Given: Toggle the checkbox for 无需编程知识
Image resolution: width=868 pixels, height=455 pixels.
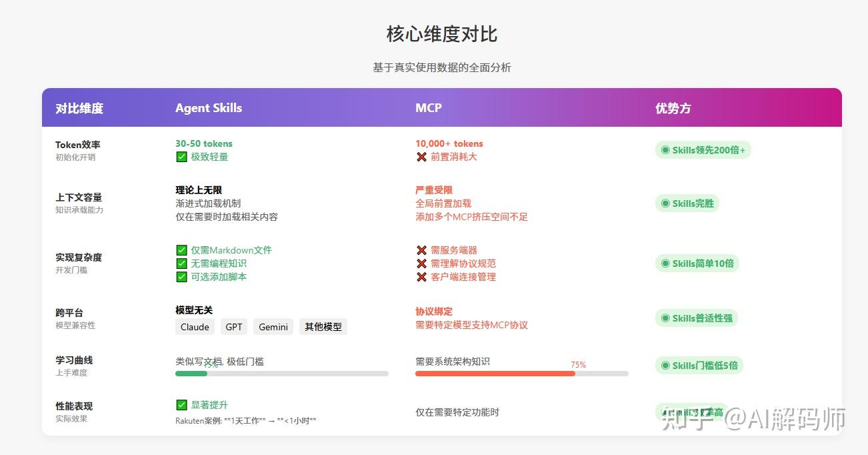Looking at the screenshot, I should point(181,264).
